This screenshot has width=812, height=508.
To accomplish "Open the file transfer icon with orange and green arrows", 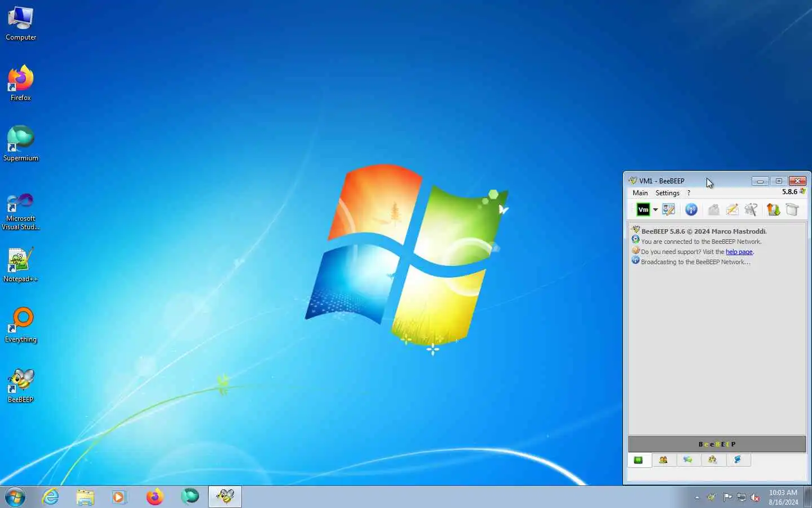I will click(773, 209).
